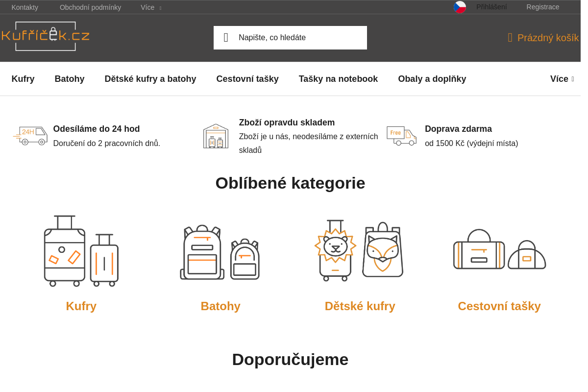
Task: Open the Dětské kufry animal luggage image
Action: 359,250
